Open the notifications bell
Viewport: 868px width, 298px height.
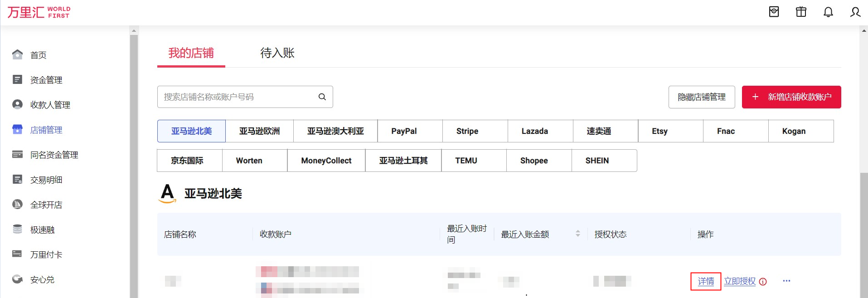(x=828, y=12)
